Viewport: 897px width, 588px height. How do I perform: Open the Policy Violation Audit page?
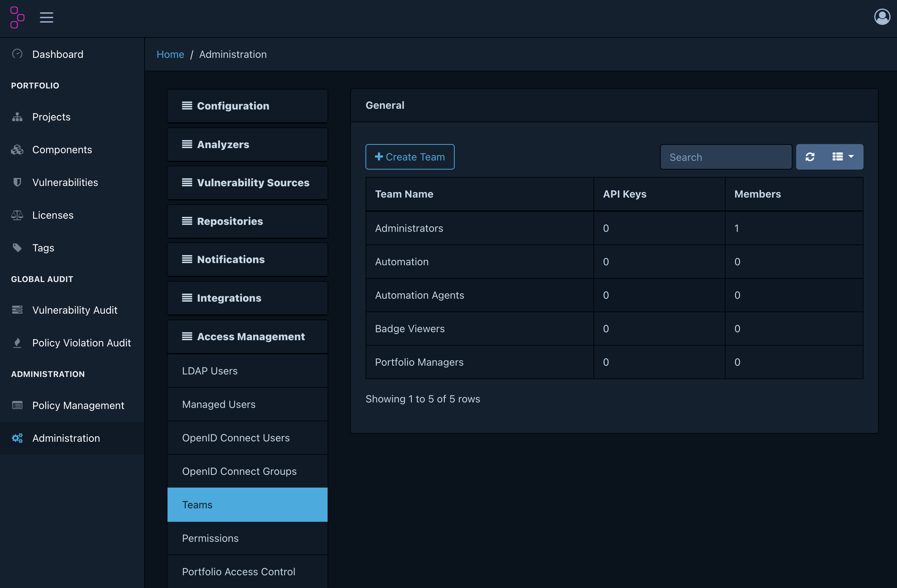point(82,343)
